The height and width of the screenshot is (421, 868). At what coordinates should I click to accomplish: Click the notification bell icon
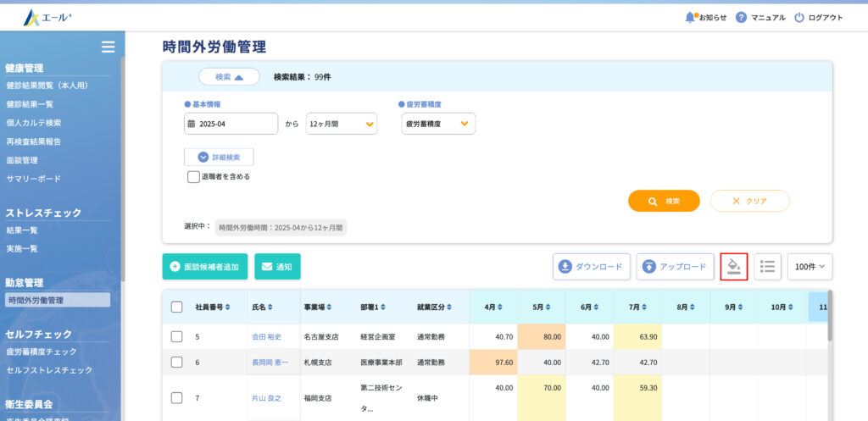(x=690, y=17)
